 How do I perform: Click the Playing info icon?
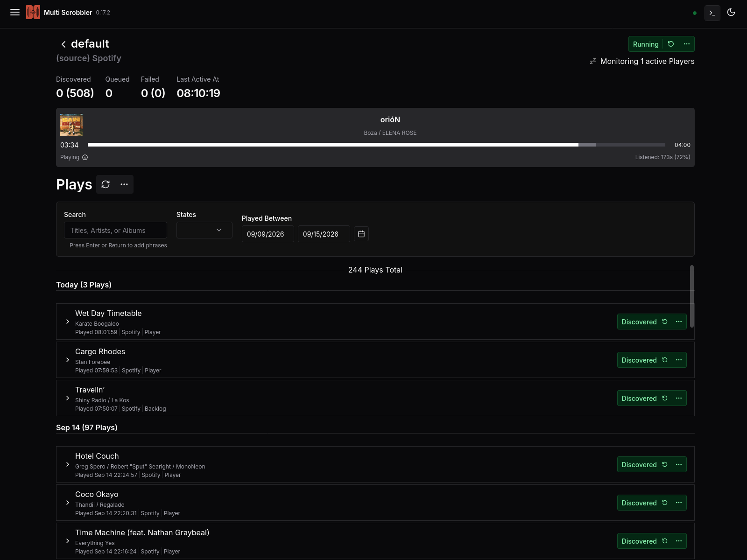point(85,157)
